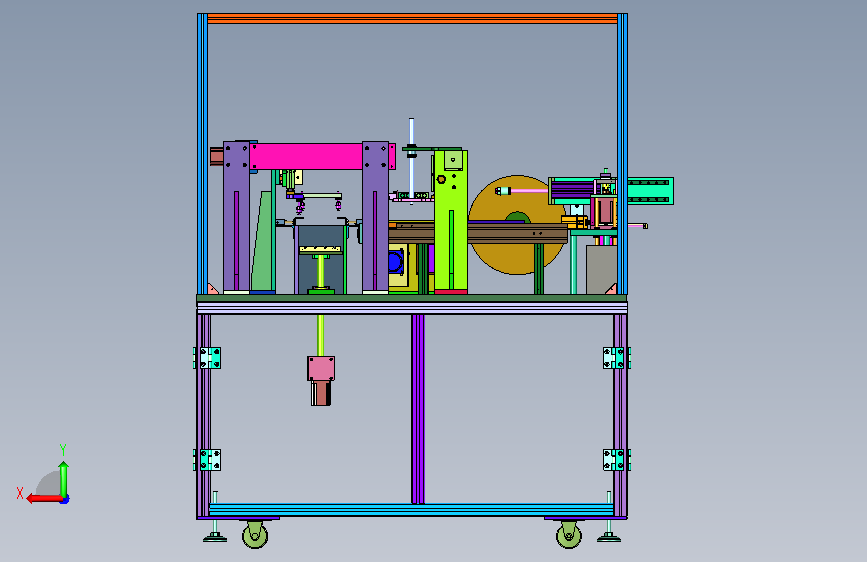This screenshot has width=867, height=562.
Task: Select the right blue upper frame post
Action: coord(622,154)
